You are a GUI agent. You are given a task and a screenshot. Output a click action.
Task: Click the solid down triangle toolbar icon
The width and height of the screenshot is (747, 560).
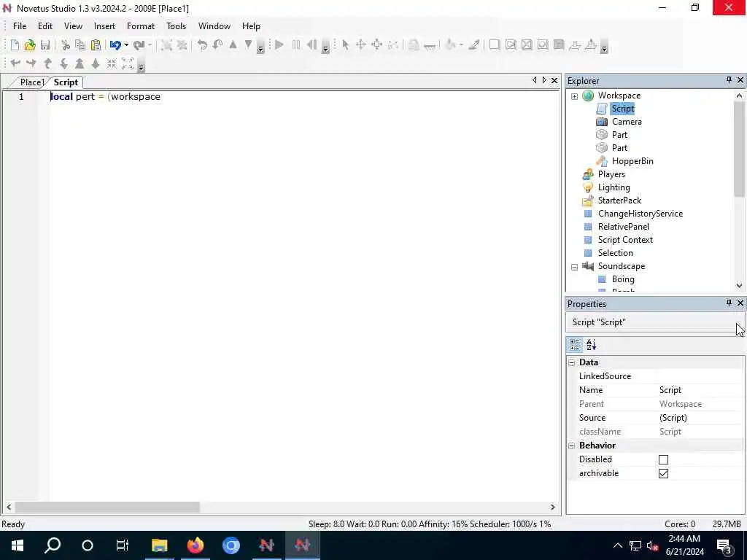point(248,44)
